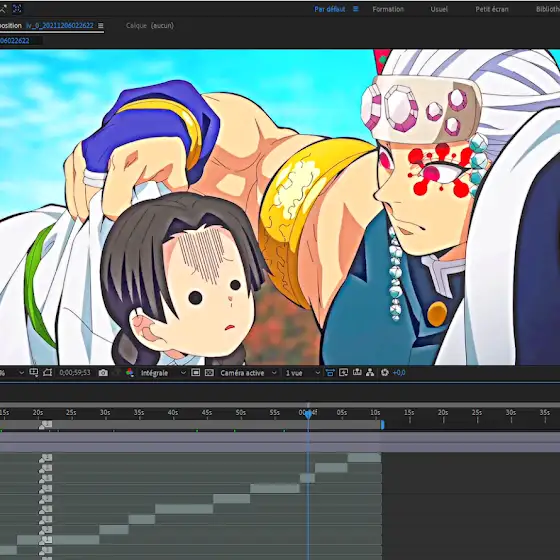Screen dimensions: 560x560
Task: Click the marker icon on the sixth layer row
Action: click(x=46, y=509)
